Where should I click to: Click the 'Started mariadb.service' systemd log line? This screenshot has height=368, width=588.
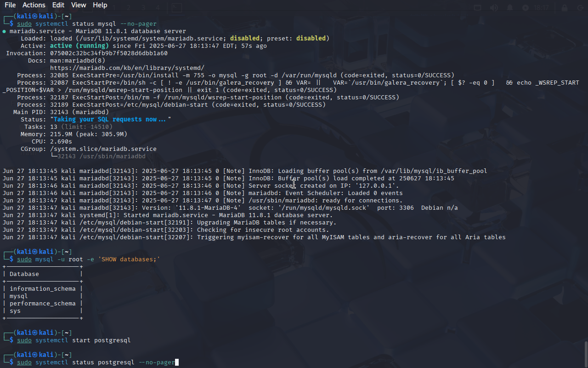(x=168, y=215)
